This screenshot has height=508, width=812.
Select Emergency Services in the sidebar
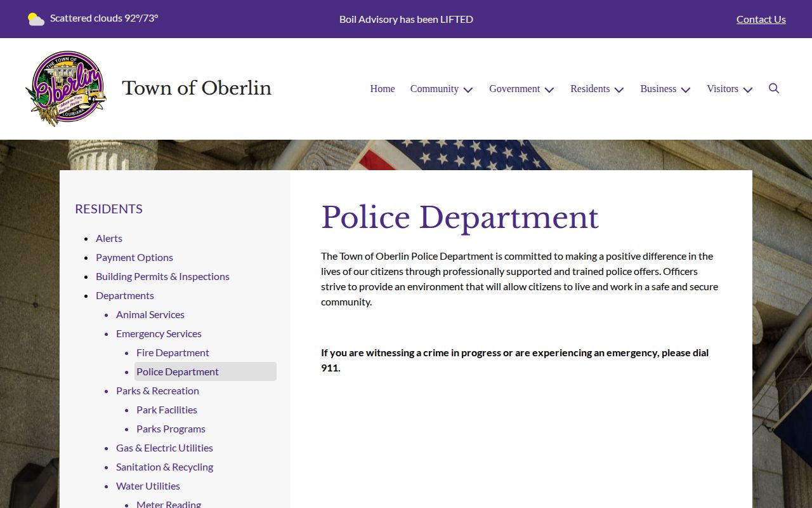click(159, 333)
